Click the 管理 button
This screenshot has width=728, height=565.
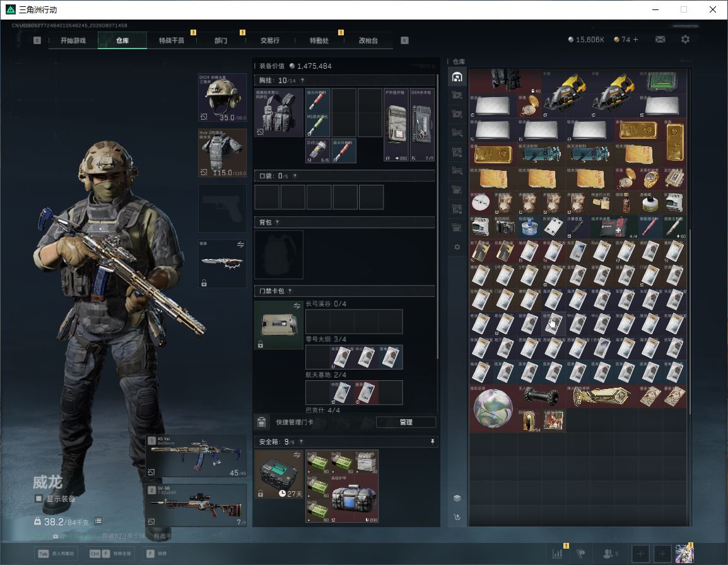tap(406, 422)
